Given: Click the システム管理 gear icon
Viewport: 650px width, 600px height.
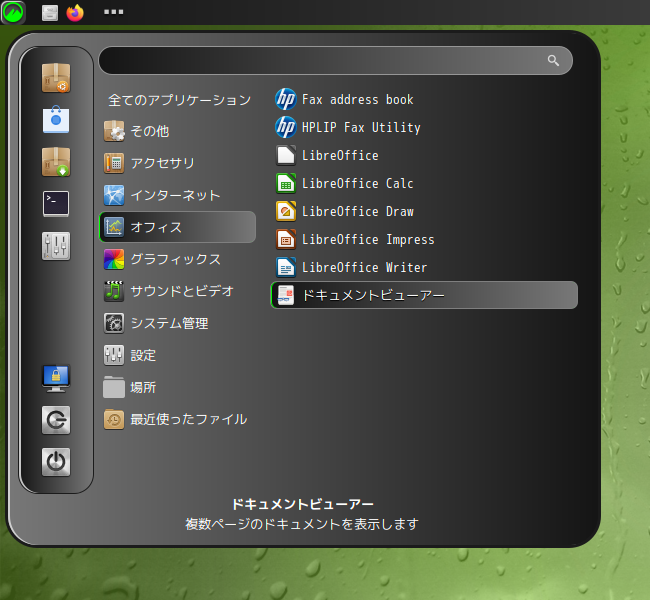Looking at the screenshot, I should tap(114, 323).
